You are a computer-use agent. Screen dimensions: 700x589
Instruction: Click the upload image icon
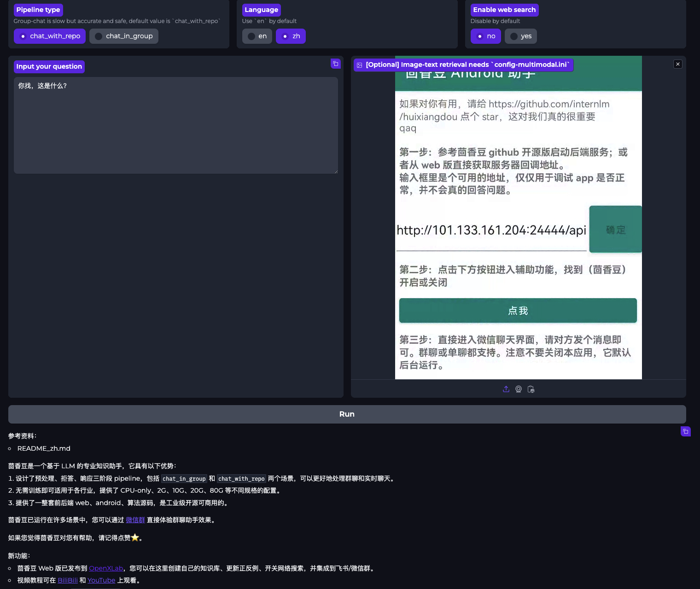(506, 389)
